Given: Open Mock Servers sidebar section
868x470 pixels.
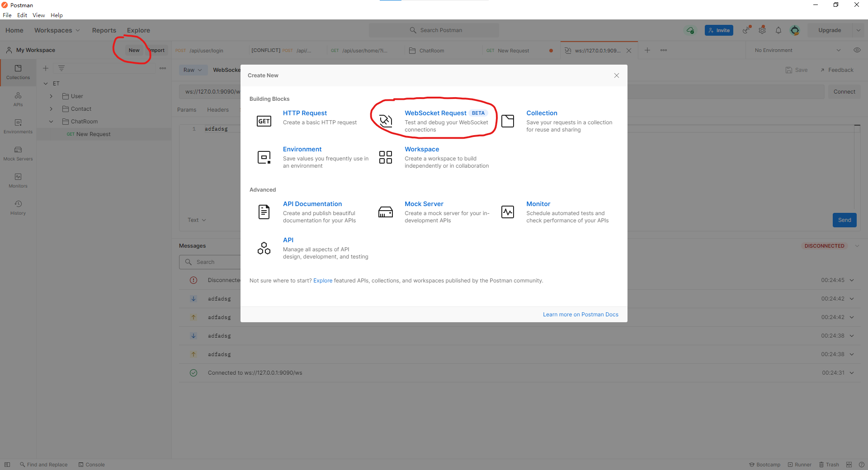Looking at the screenshot, I should click(18, 154).
